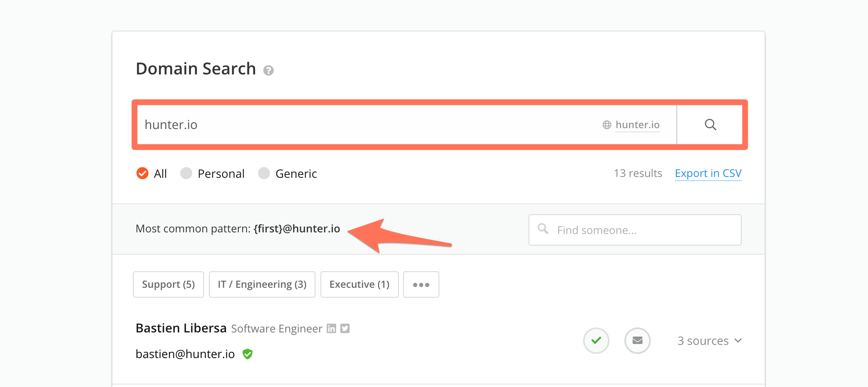Expand the 3 sources dropdown
Viewport: 868px width, 387px height.
click(x=709, y=341)
